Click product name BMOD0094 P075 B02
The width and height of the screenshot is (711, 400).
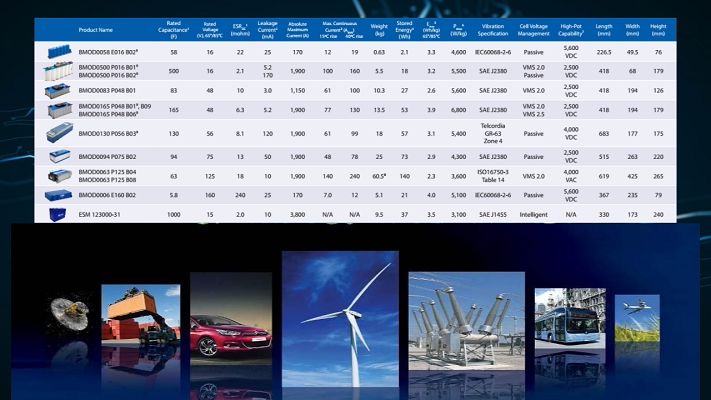(107, 157)
